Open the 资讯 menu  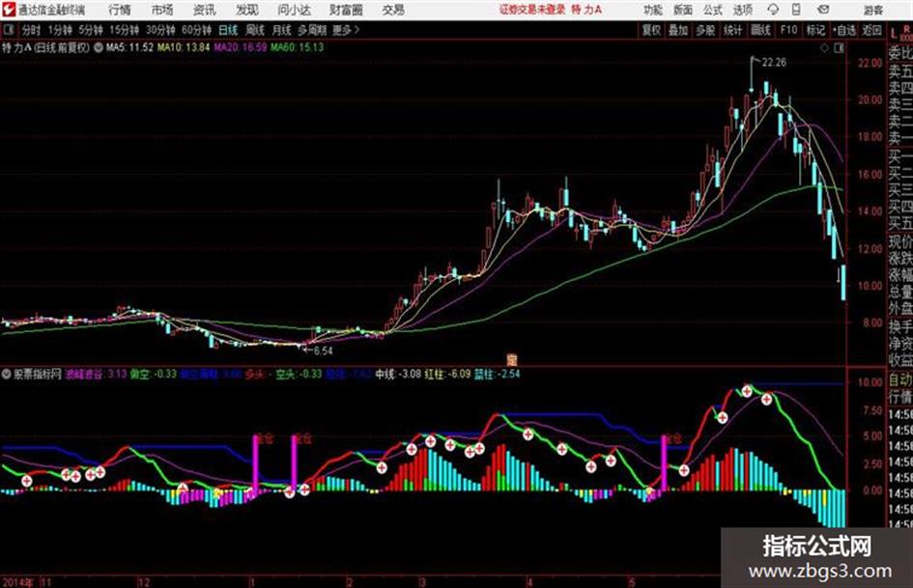click(x=205, y=10)
